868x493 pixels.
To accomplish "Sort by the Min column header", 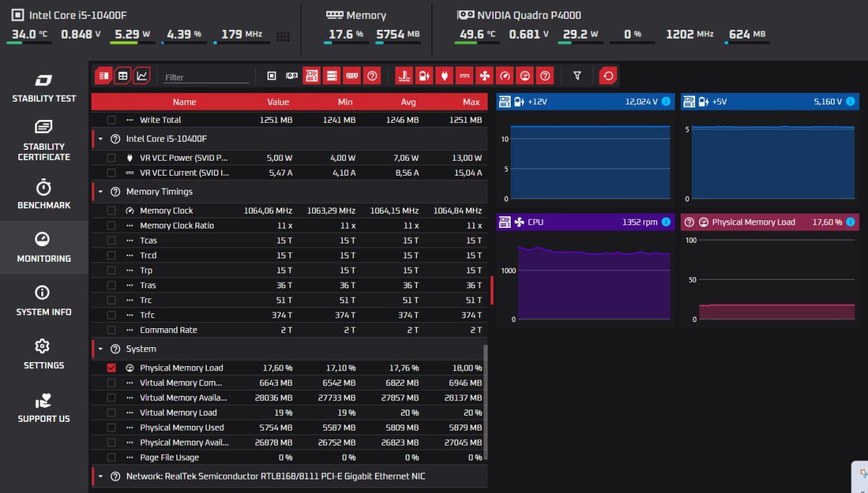I will pos(345,102).
